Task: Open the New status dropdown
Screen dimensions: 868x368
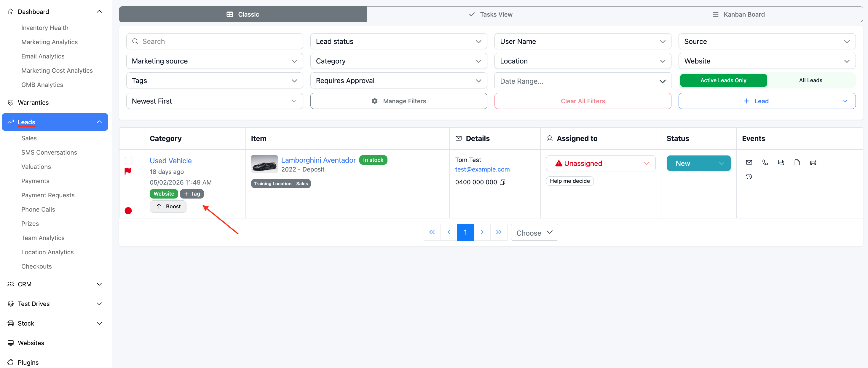Action: (x=698, y=164)
